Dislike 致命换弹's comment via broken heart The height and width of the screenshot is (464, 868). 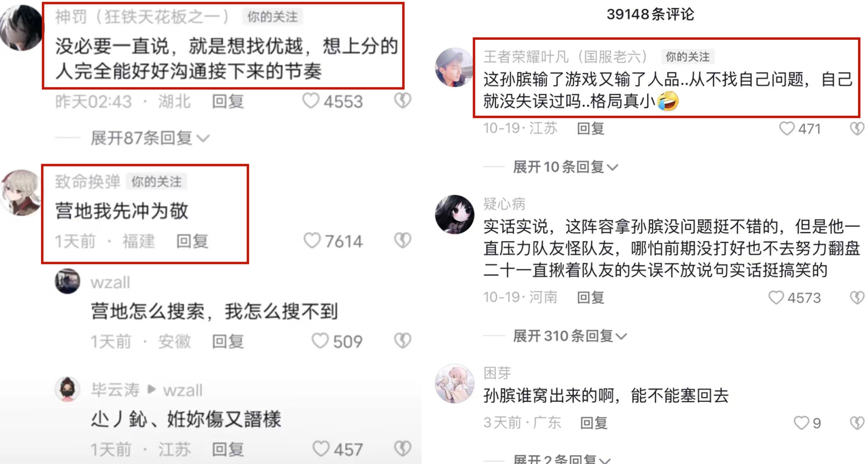pyautogui.click(x=402, y=240)
